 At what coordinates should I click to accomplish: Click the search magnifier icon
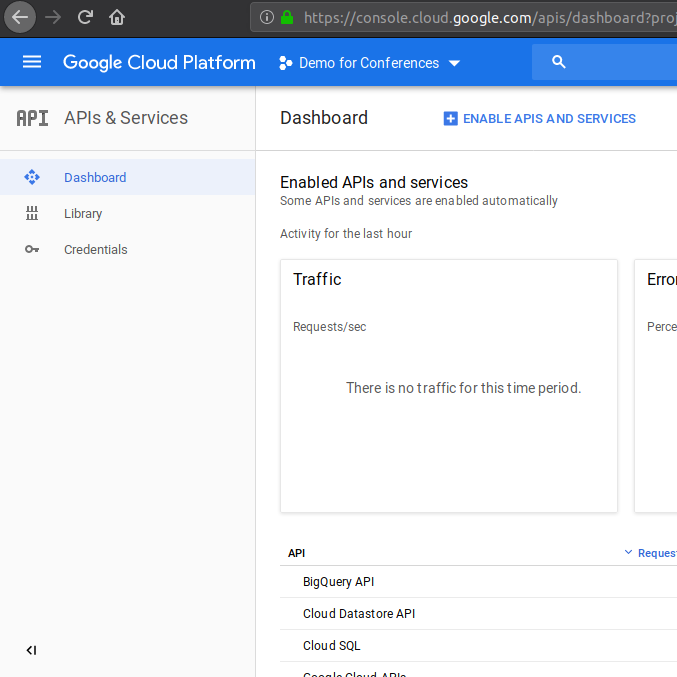[x=558, y=62]
